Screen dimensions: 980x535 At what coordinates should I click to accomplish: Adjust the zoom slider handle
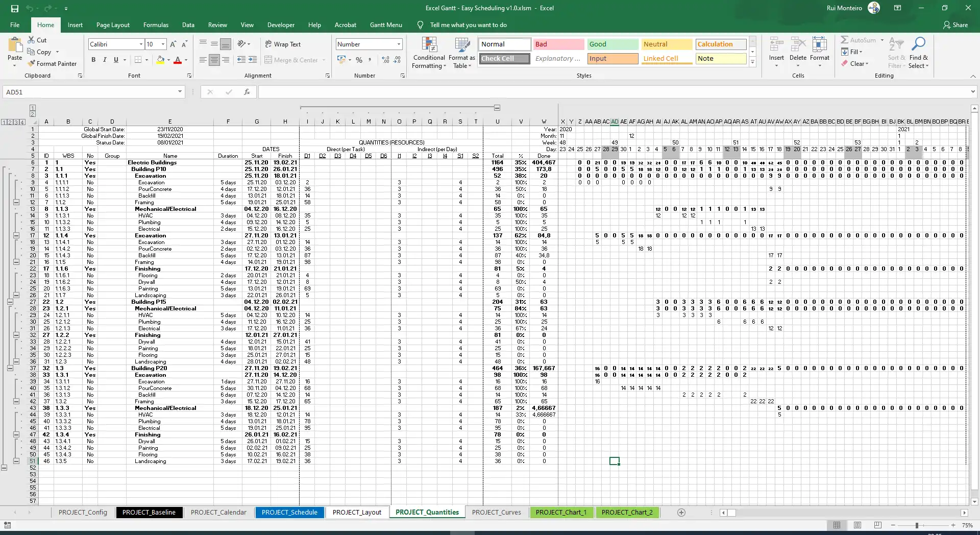pyautogui.click(x=917, y=525)
